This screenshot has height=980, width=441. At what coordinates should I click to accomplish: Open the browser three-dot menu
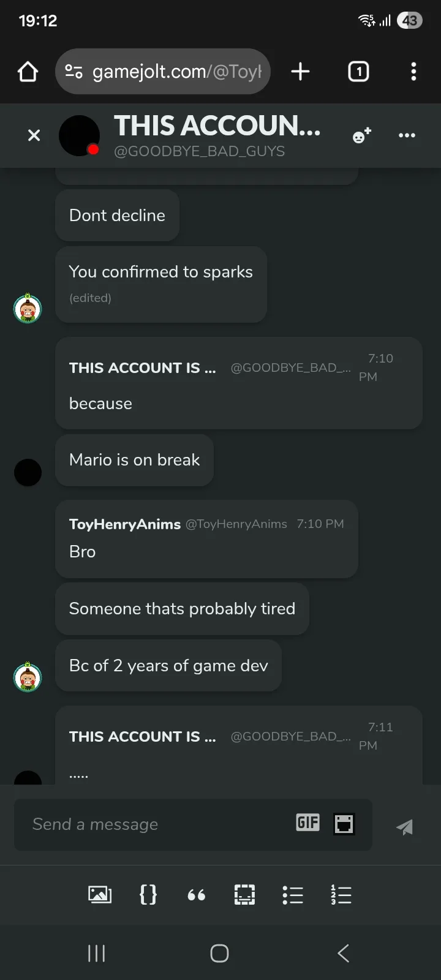(x=413, y=72)
